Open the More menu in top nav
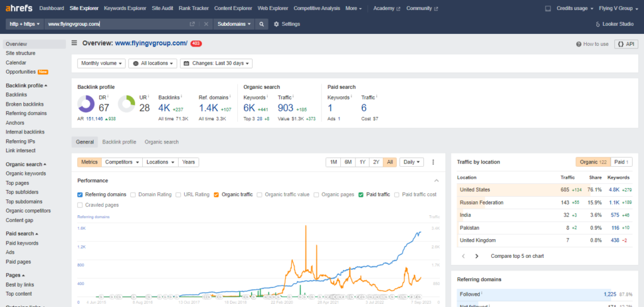644x307 pixels. pos(353,8)
